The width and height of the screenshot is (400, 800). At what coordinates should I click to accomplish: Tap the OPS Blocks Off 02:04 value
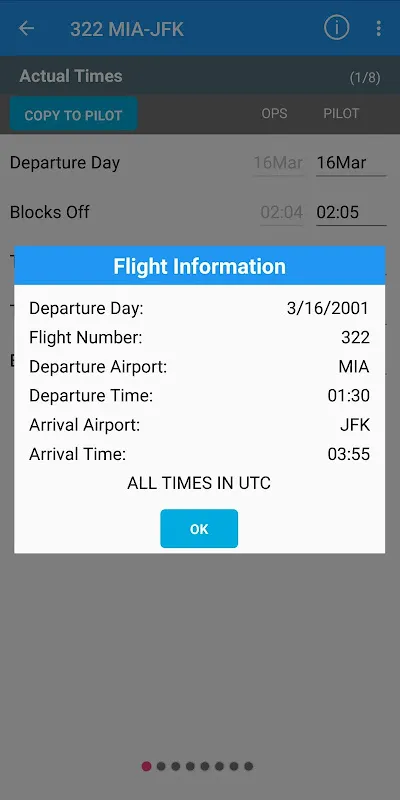pyautogui.click(x=282, y=212)
